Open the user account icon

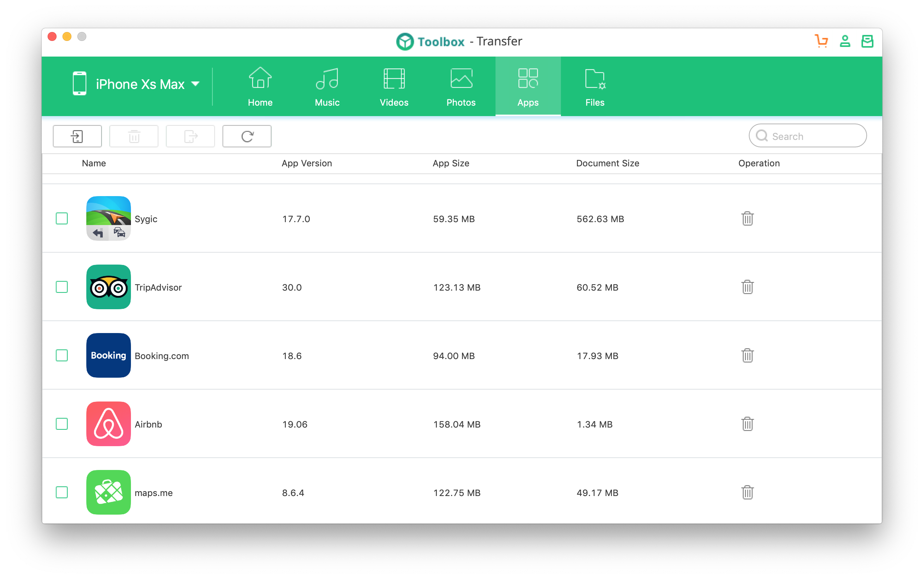845,41
